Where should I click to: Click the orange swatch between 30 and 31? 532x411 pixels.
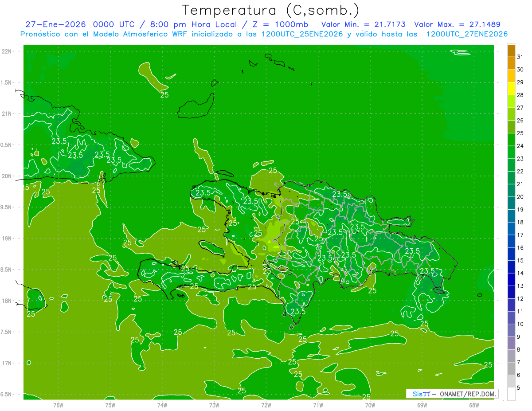coord(511,63)
